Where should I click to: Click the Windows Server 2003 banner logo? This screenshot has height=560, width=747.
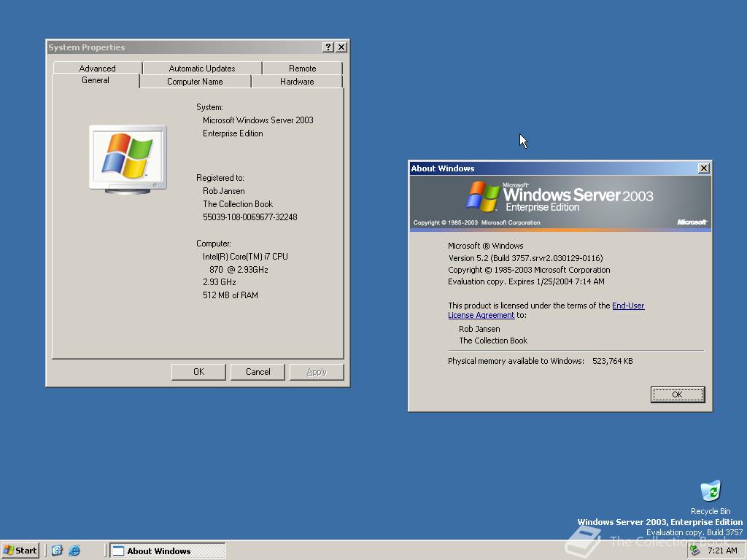(560, 197)
